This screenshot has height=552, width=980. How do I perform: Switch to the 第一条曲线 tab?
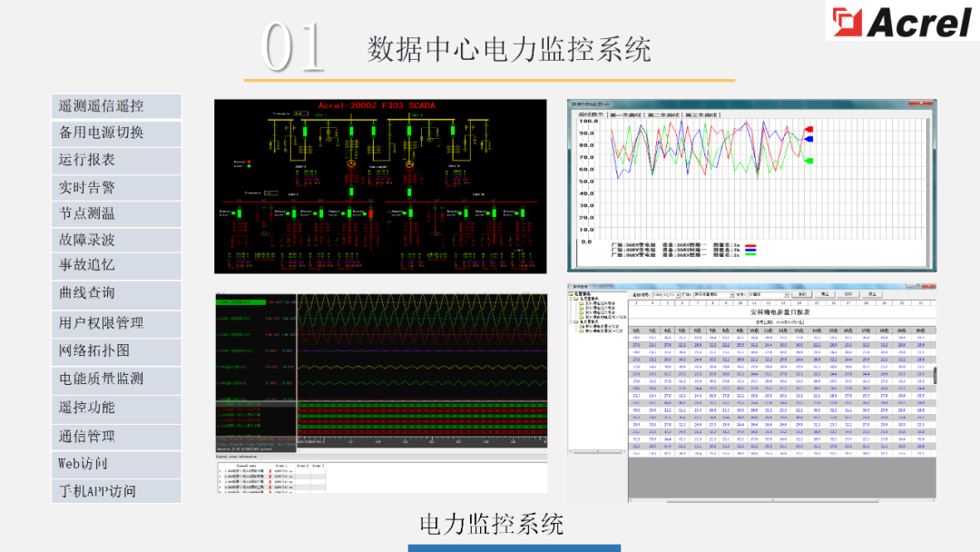tap(626, 114)
